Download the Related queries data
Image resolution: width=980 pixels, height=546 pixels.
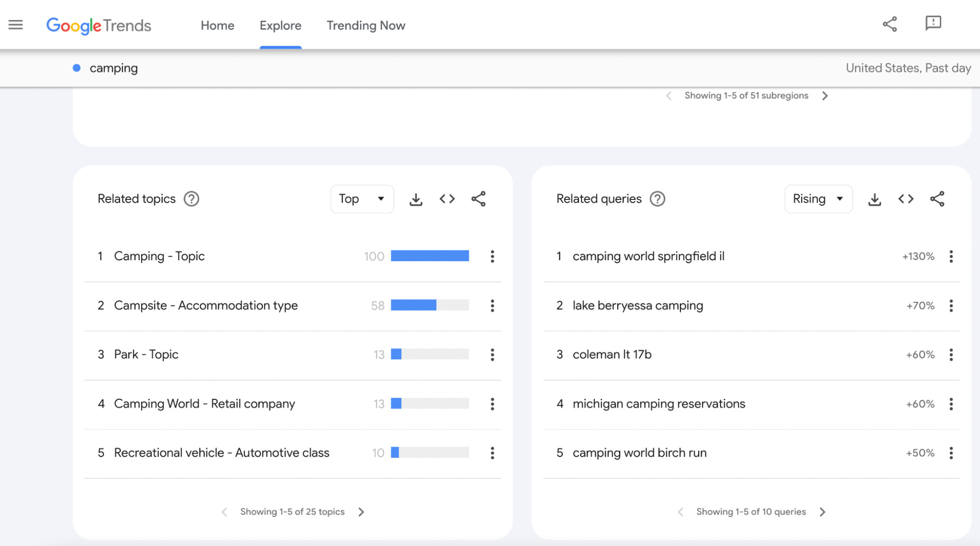(874, 199)
